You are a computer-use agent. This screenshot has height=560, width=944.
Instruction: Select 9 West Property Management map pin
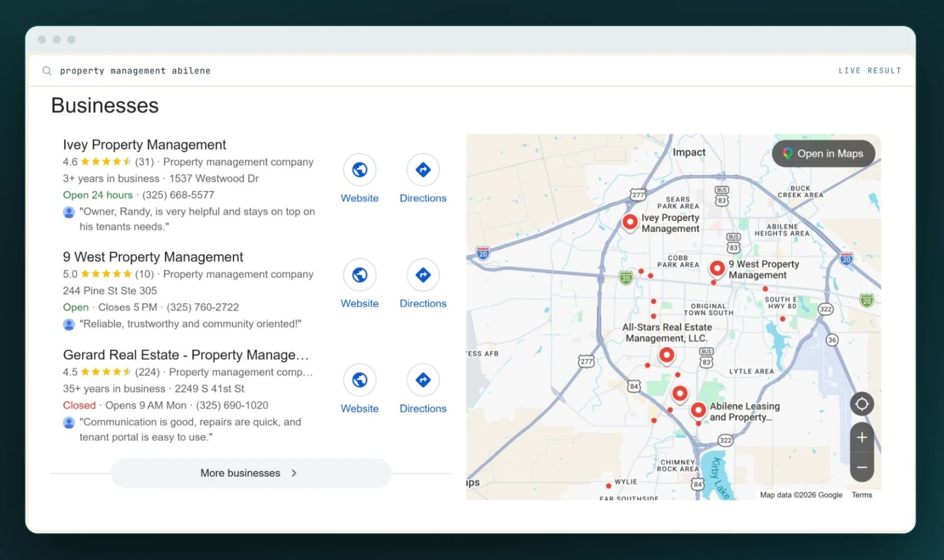point(717,269)
